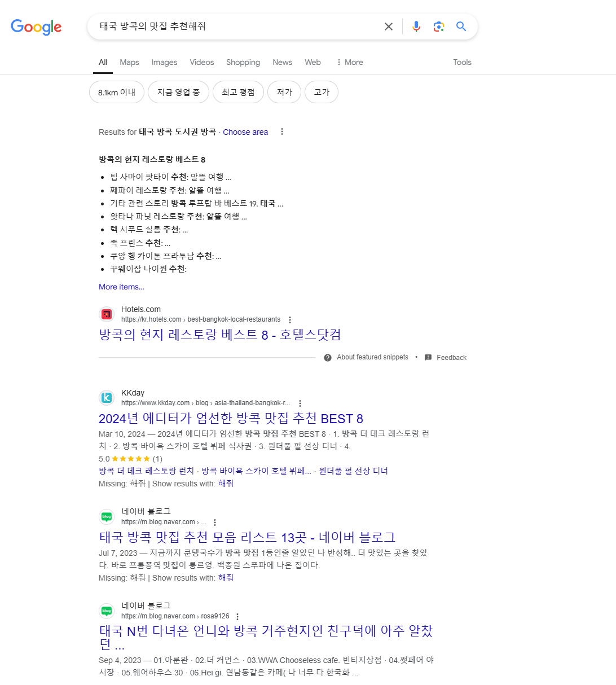Click About featured snippets text

point(372,358)
